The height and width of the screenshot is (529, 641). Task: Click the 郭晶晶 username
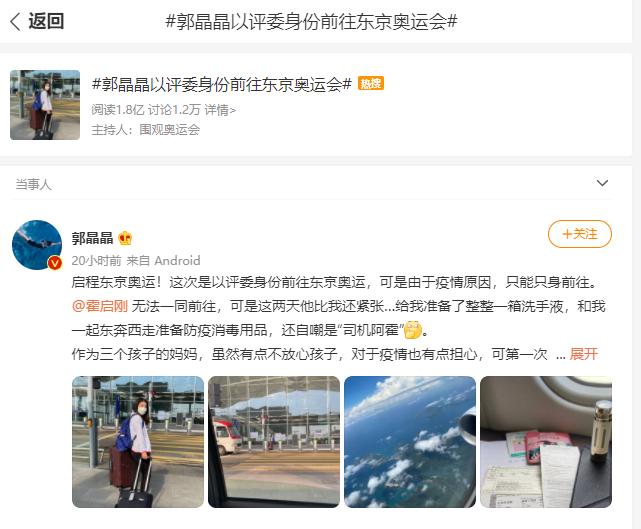[x=92, y=238]
